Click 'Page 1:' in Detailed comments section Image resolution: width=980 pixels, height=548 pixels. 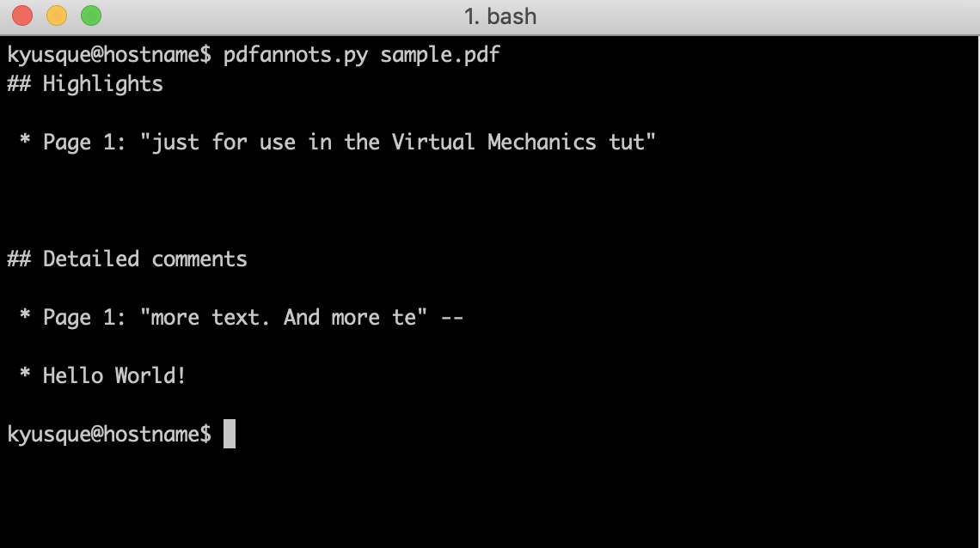click(x=83, y=317)
